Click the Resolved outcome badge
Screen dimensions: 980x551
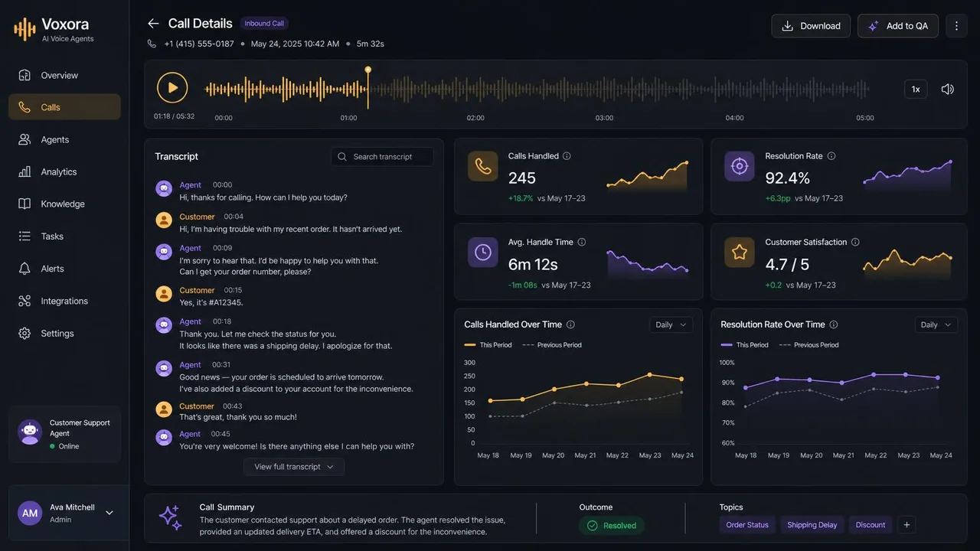[611, 526]
